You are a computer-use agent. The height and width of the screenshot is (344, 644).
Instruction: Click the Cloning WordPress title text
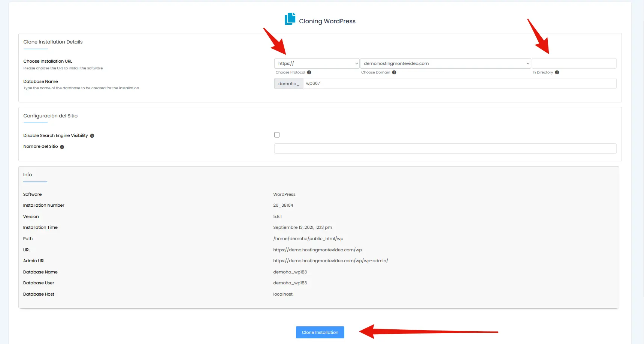click(x=327, y=21)
